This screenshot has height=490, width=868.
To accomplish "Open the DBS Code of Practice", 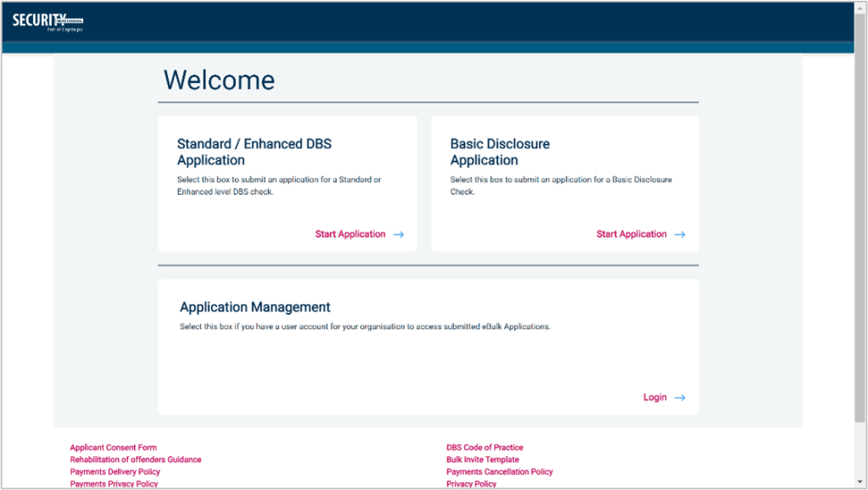I will pyautogui.click(x=484, y=448).
